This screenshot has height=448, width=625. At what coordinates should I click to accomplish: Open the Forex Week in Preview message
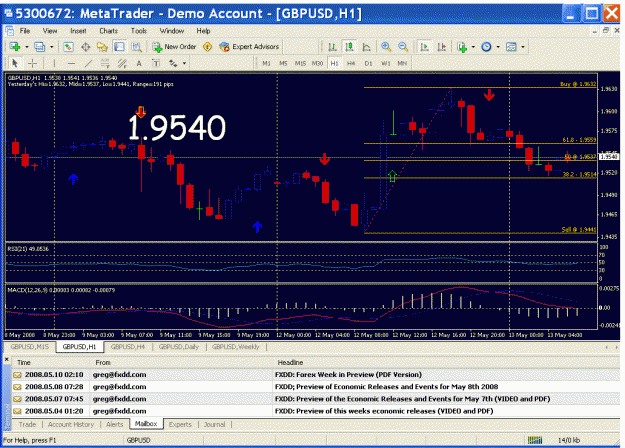click(x=316, y=375)
